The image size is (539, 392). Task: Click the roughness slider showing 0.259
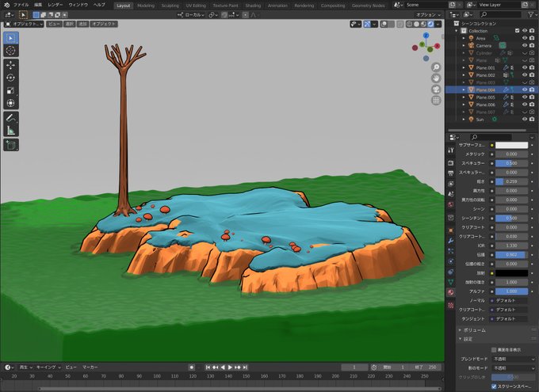(x=511, y=181)
